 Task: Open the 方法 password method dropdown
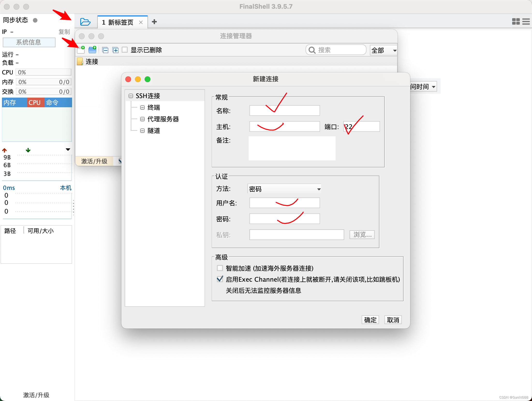pos(284,189)
